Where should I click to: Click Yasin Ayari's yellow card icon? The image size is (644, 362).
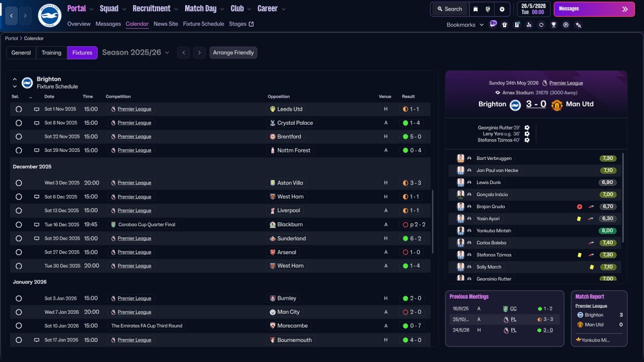580,219
